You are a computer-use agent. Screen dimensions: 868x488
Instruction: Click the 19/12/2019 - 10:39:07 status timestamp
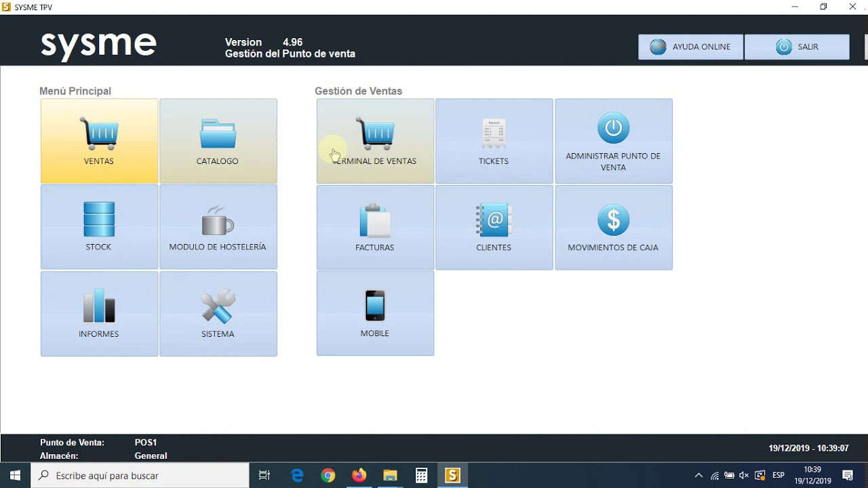808,449
